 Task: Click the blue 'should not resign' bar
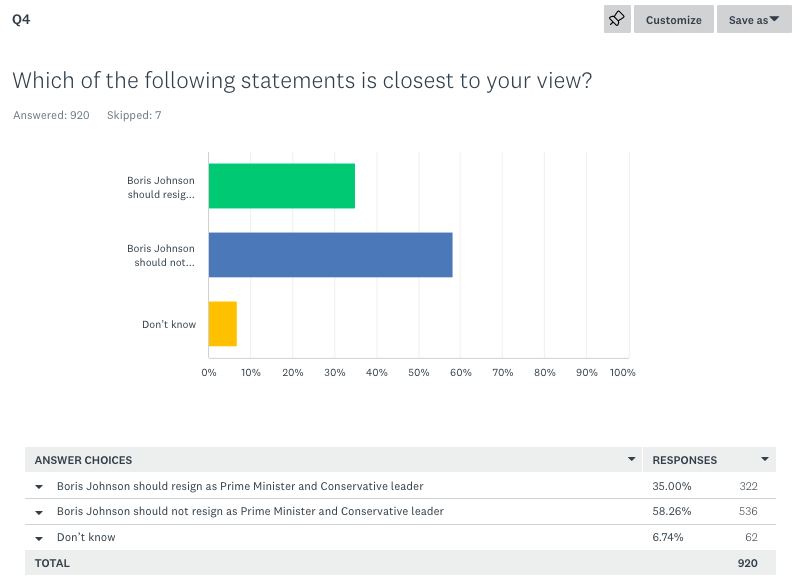(x=330, y=255)
